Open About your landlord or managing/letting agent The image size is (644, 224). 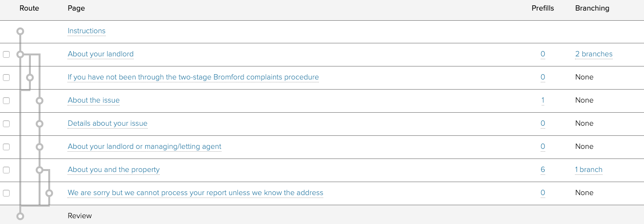tap(144, 146)
